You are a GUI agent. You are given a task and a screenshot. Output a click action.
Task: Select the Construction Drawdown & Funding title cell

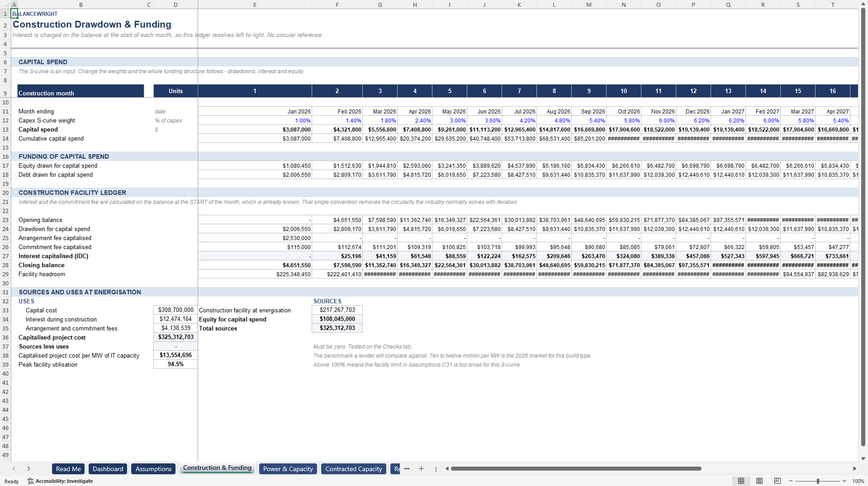pyautogui.click(x=92, y=24)
